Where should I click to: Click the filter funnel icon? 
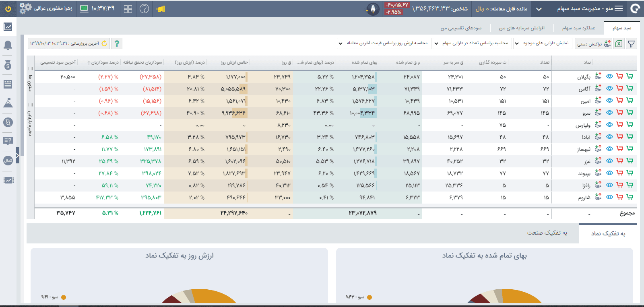pyautogui.click(x=632, y=43)
